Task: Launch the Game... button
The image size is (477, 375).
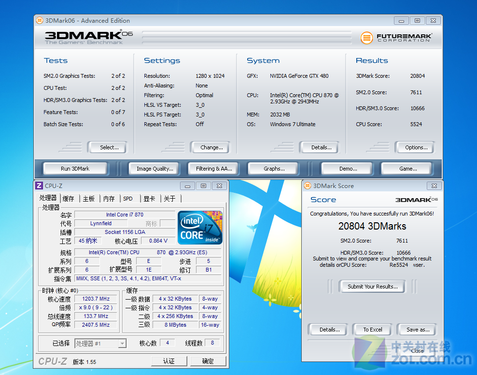Action: click(406, 169)
